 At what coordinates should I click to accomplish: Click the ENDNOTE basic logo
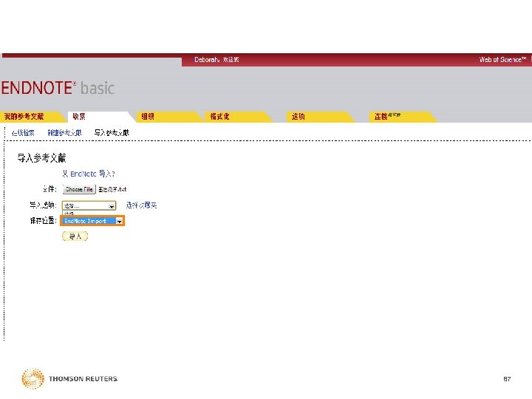(x=58, y=88)
